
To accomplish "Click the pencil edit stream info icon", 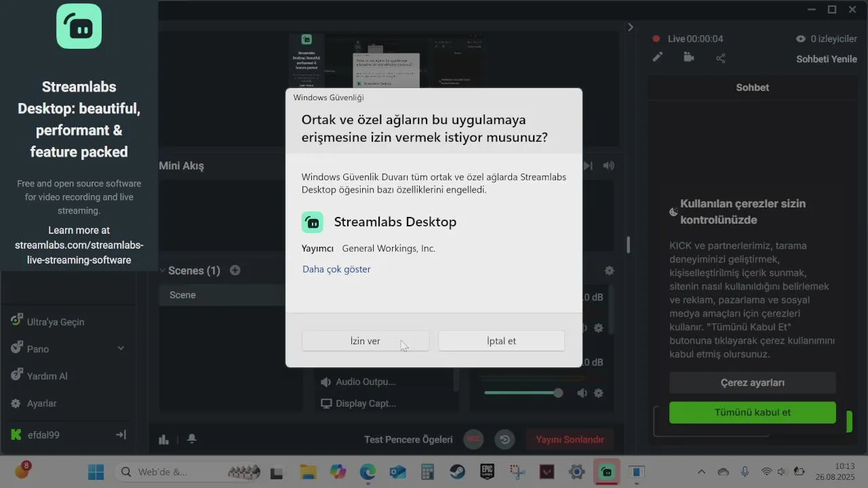I will (657, 58).
